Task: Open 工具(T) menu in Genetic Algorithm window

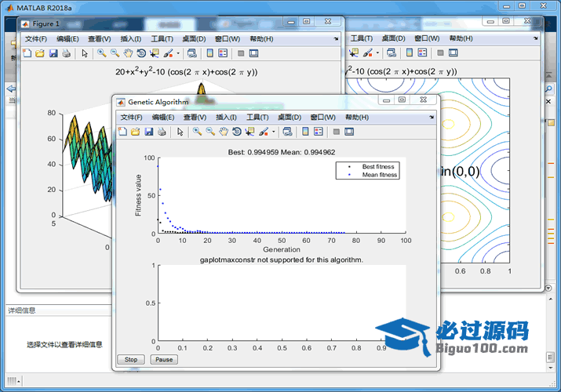Action: (x=258, y=117)
